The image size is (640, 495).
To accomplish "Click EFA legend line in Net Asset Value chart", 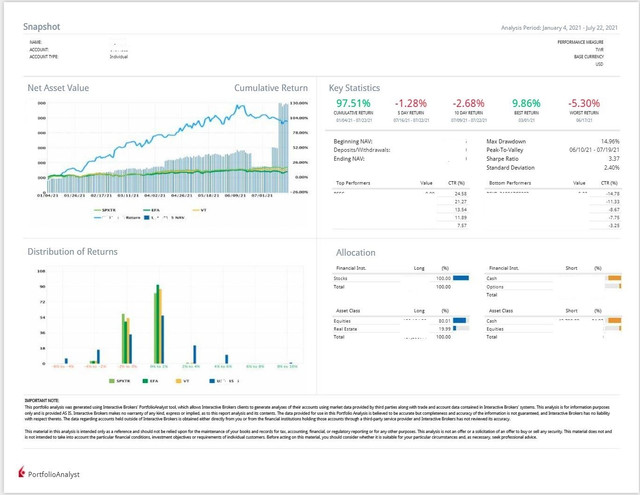I will pyautogui.click(x=147, y=210).
